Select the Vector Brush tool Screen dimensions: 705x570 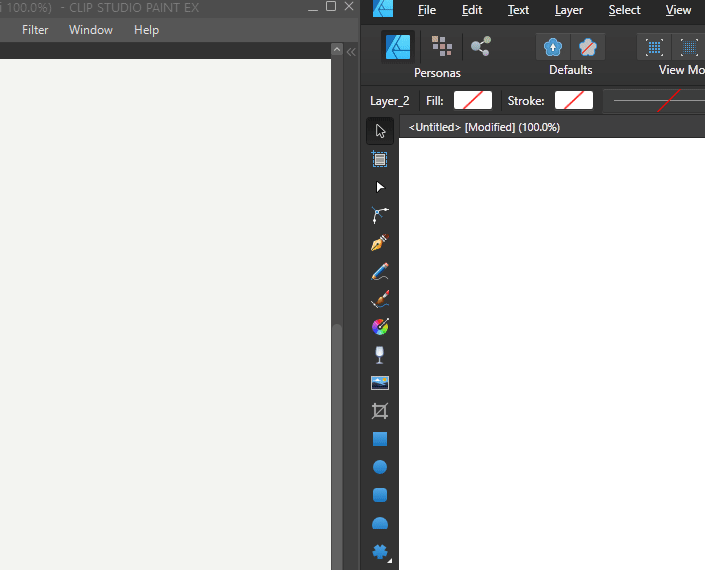point(380,299)
